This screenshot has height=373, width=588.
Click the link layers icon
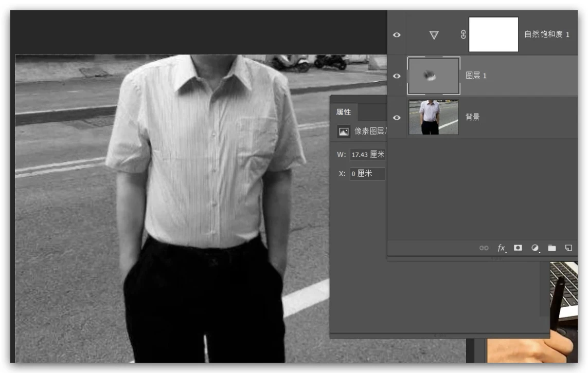484,248
